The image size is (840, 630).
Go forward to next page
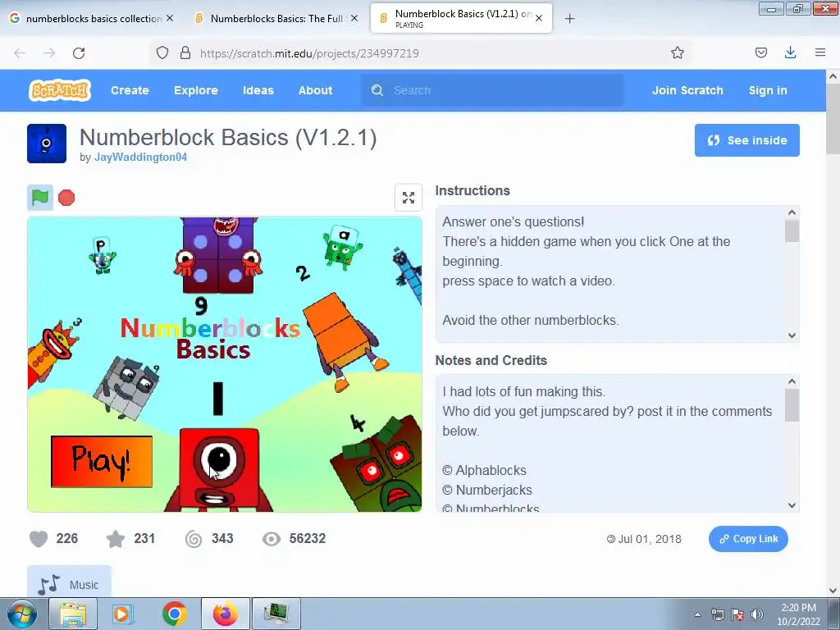point(49,53)
